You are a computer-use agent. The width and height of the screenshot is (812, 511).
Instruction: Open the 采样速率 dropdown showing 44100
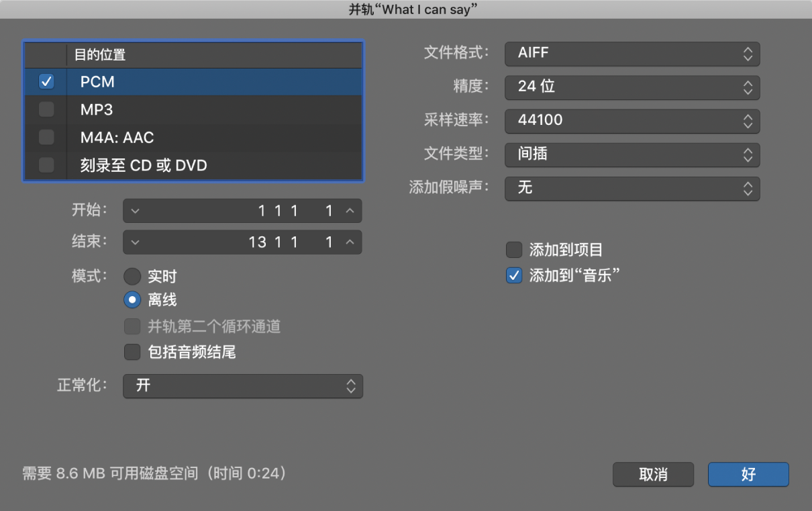631,121
